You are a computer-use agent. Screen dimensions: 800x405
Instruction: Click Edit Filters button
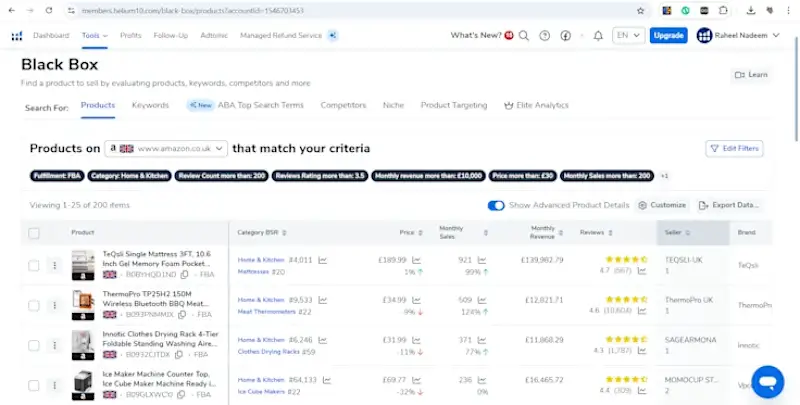pos(735,148)
